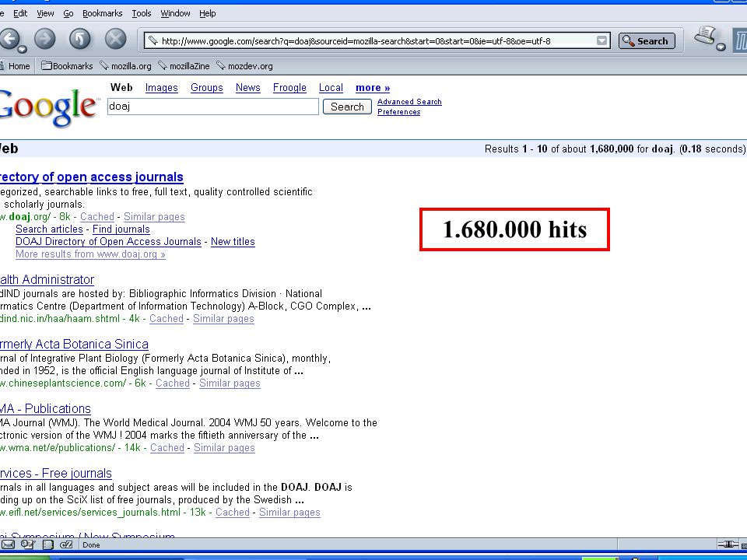Open the 'Find journals' sublink

pyautogui.click(x=121, y=229)
